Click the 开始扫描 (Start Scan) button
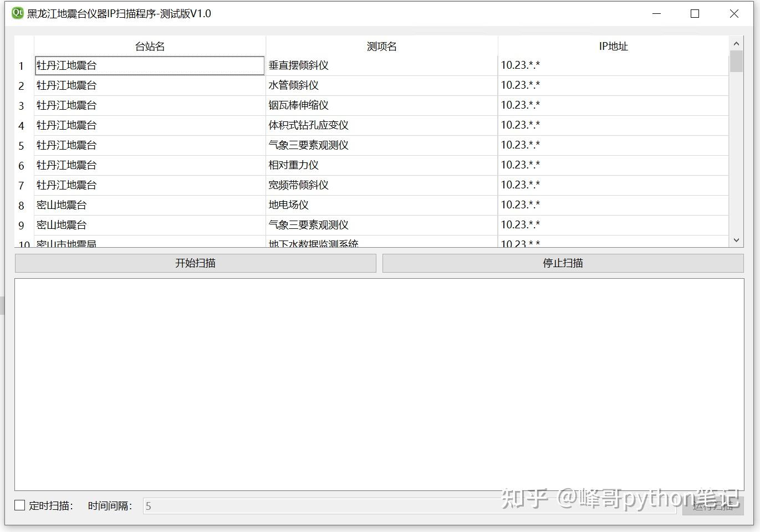The image size is (760, 532). tap(195, 263)
